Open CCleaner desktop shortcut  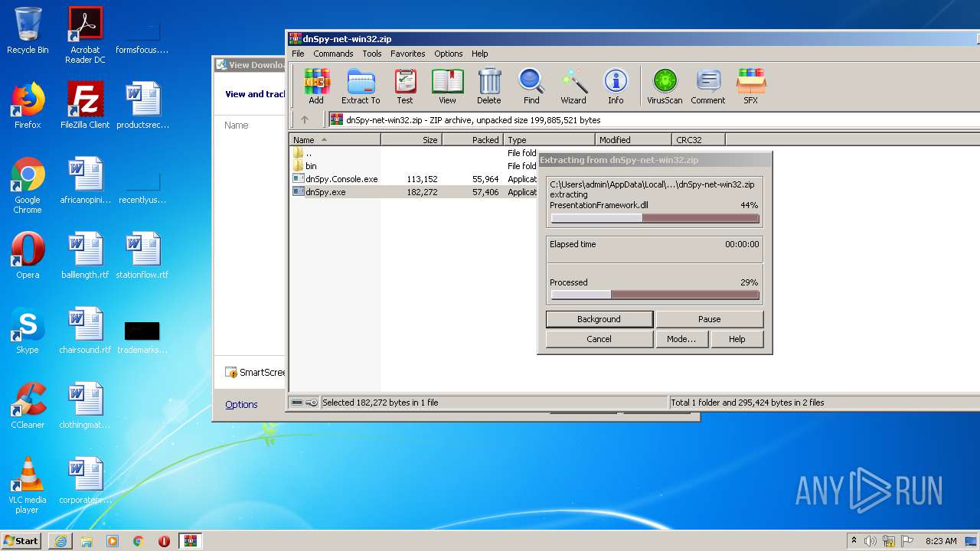click(x=28, y=406)
